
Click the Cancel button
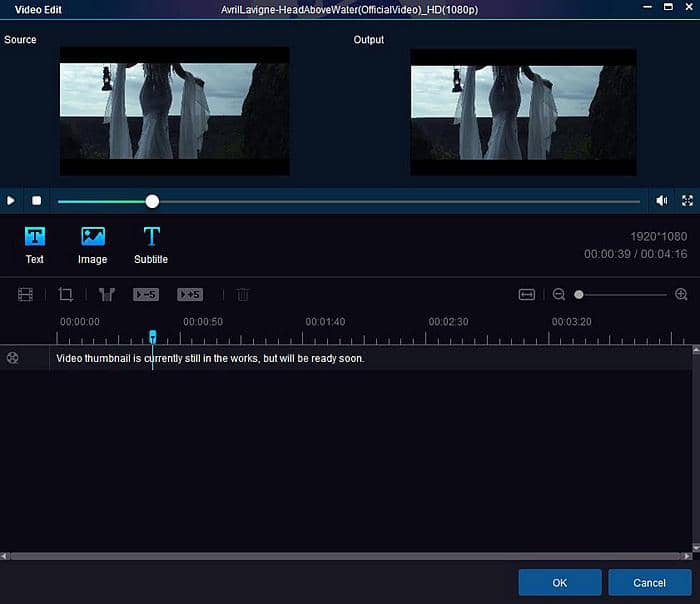coord(649,582)
